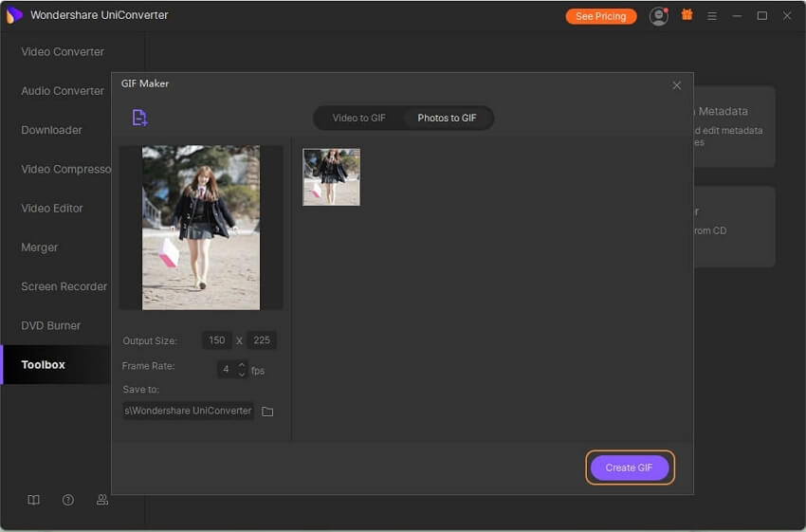Open Video Converter from the sidebar
This screenshot has height=532, width=806.
point(63,52)
